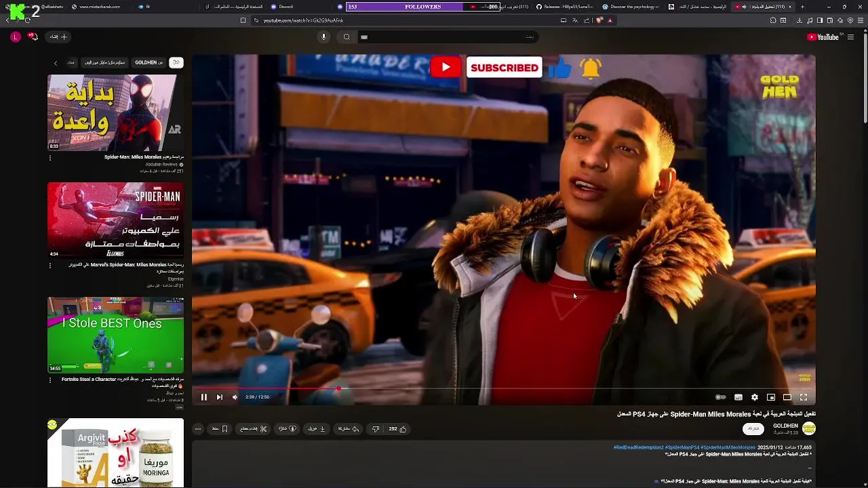The image size is (868, 488).
Task: Open the Brave Shields icon in address bar
Action: (599, 20)
